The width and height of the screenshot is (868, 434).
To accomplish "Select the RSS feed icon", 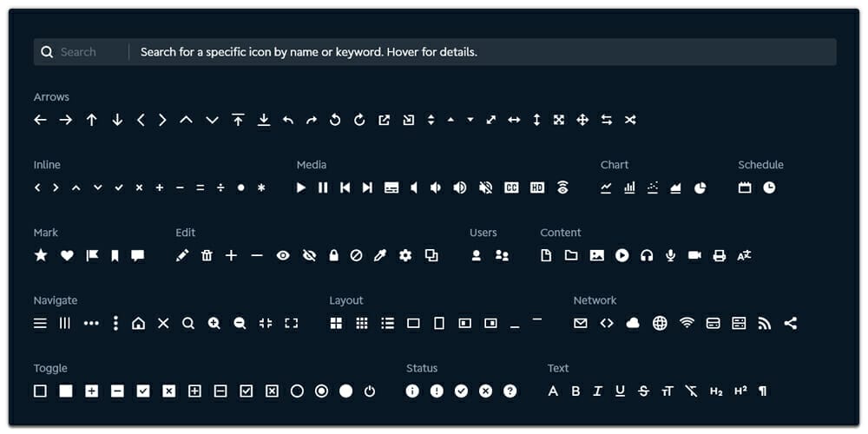I will pos(764,323).
